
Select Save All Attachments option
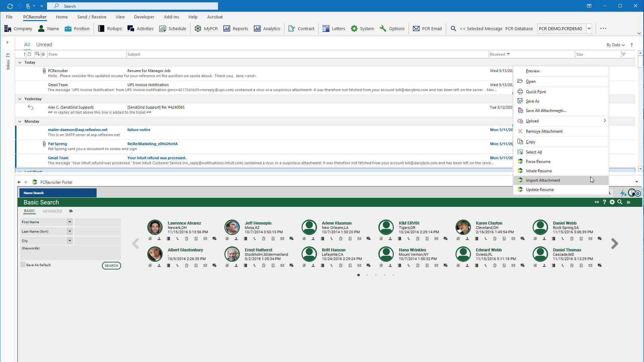(546, 111)
